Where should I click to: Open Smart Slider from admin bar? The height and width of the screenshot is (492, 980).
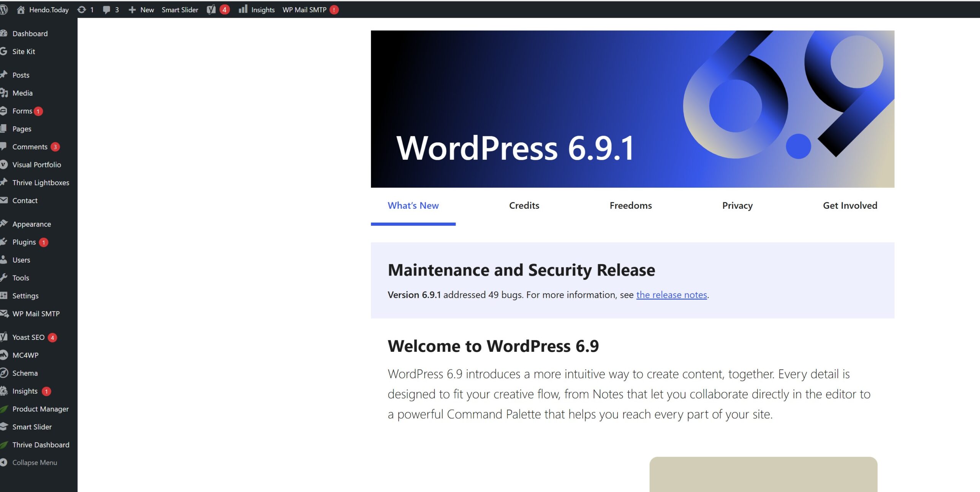point(180,10)
